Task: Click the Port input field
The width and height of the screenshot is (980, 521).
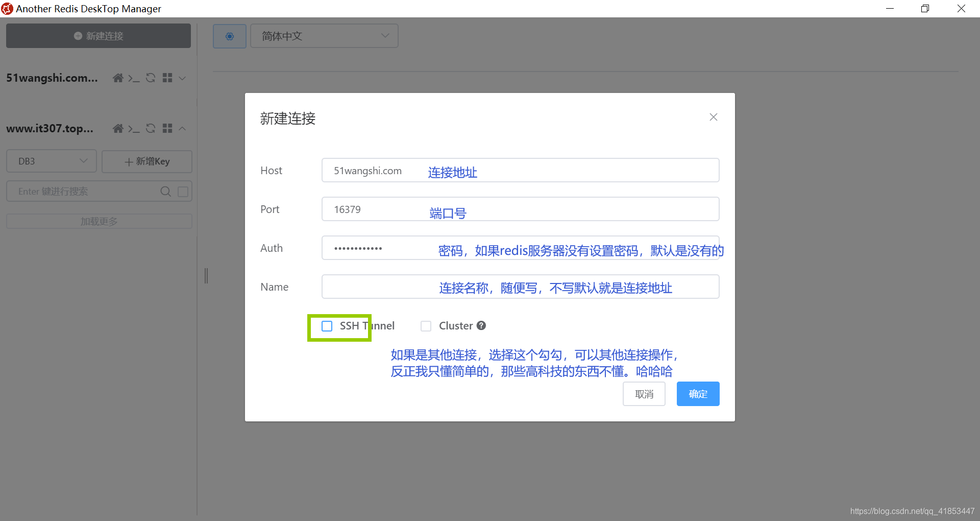Action: (x=521, y=209)
